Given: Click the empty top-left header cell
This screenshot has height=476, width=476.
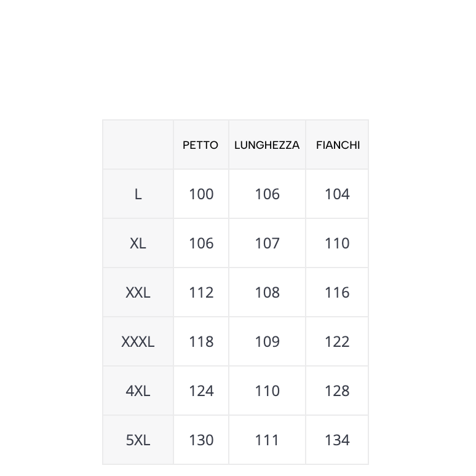Looking at the screenshot, I should point(138,145).
